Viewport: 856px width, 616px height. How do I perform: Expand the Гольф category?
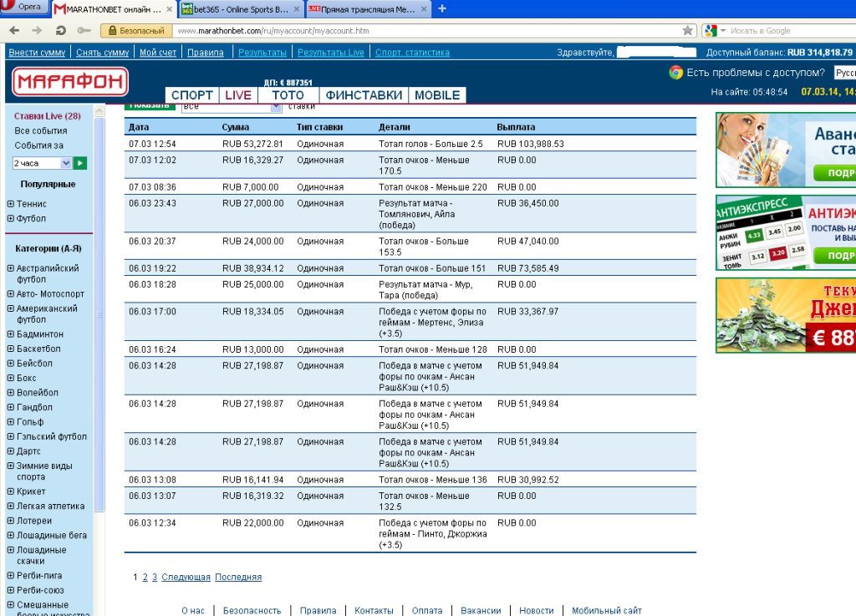coord(10,422)
